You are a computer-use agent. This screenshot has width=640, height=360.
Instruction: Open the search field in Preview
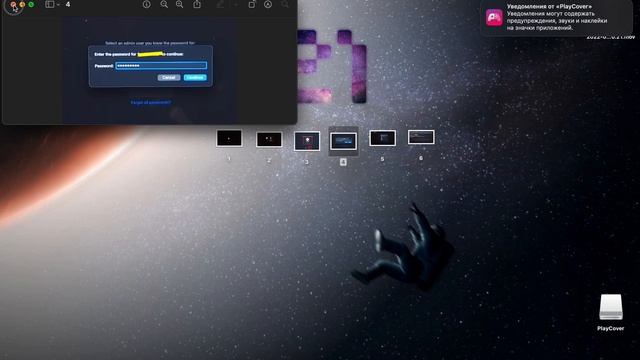[x=285, y=4]
